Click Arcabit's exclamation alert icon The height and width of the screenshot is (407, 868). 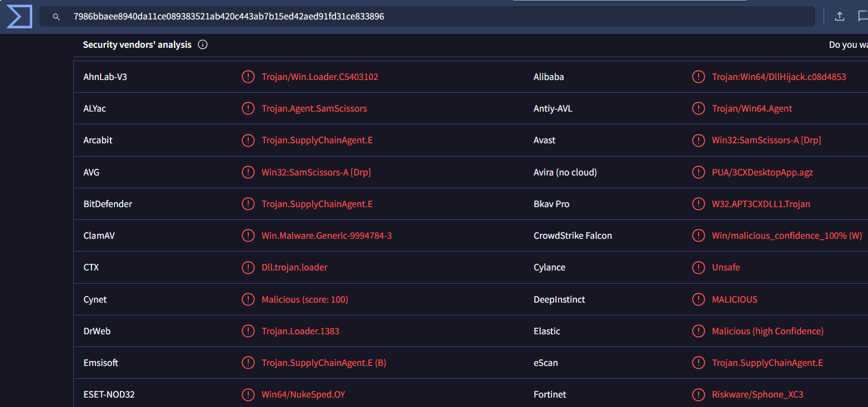pyautogui.click(x=248, y=140)
